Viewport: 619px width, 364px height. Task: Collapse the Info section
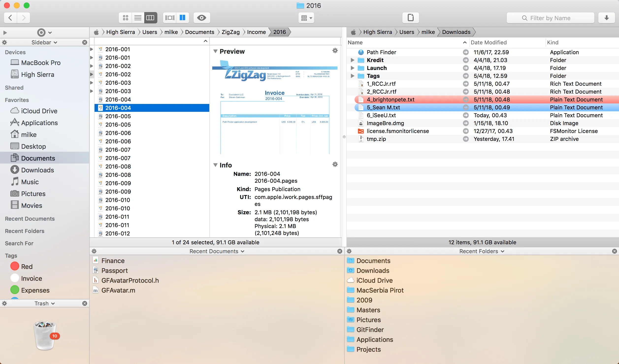coord(215,165)
